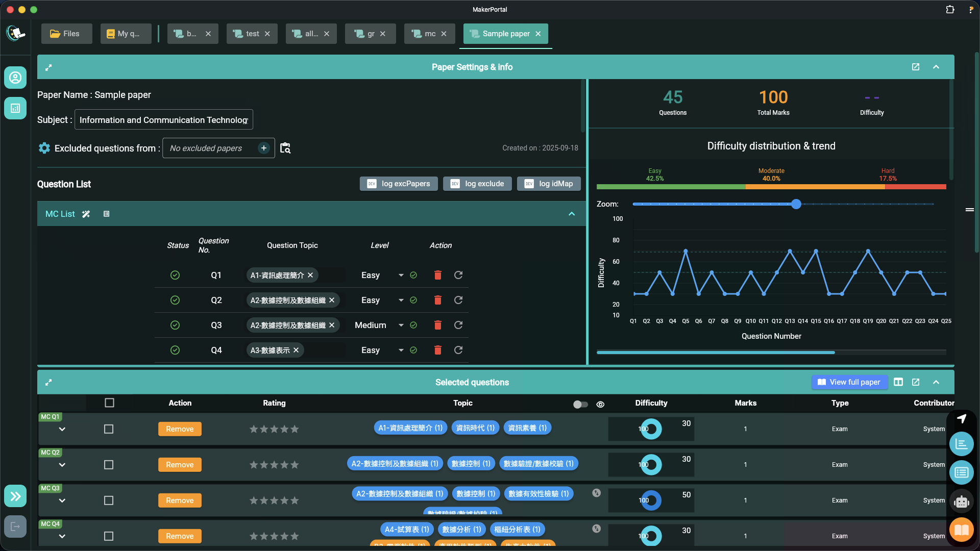Open the statistics report sidebar icon
The width and height of the screenshot is (980, 551).
coord(15,108)
